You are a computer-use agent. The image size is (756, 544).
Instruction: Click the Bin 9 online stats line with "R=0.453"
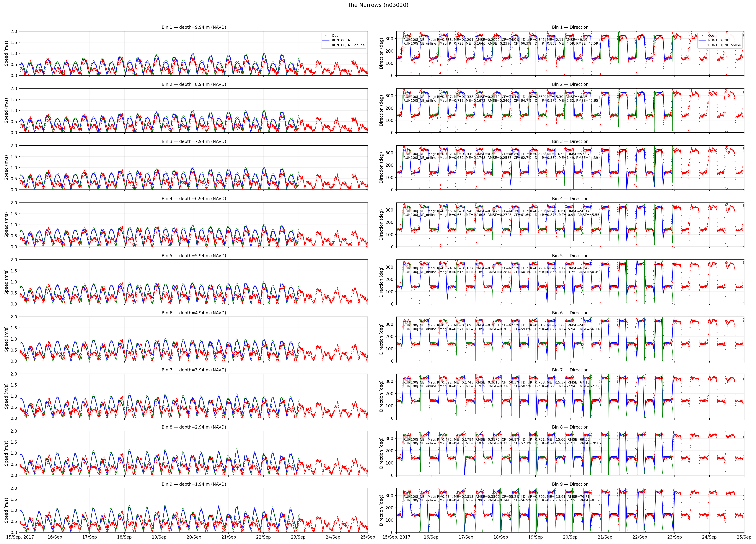point(502,500)
